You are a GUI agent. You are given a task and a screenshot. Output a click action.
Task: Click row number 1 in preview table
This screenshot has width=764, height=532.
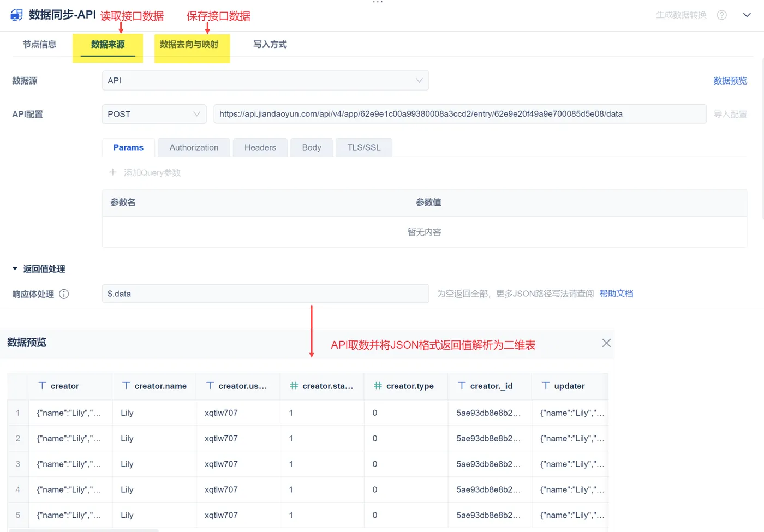(x=18, y=413)
